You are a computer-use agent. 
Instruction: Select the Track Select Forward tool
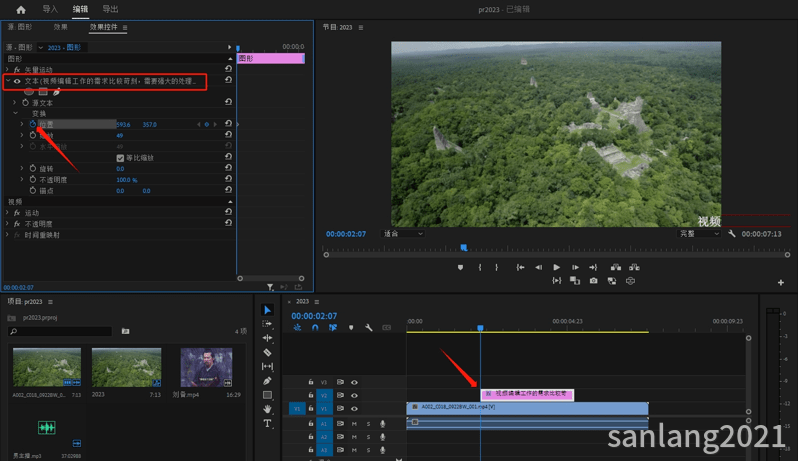pos(267,324)
